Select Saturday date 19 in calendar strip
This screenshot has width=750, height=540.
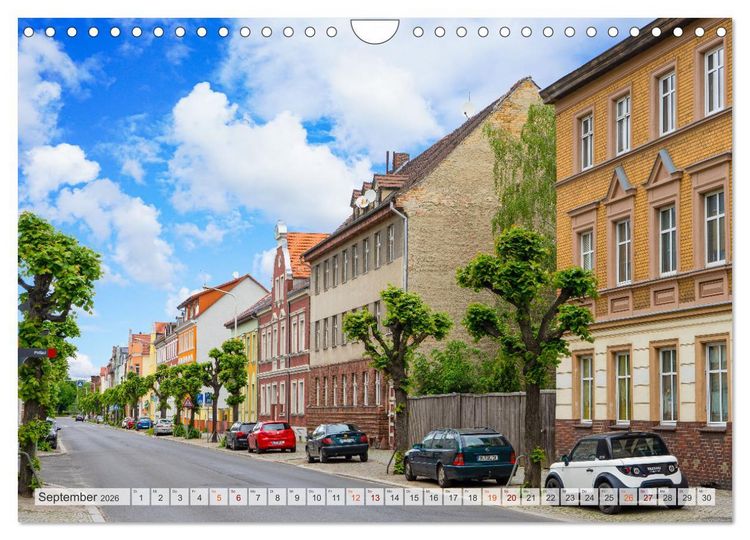click(492, 497)
